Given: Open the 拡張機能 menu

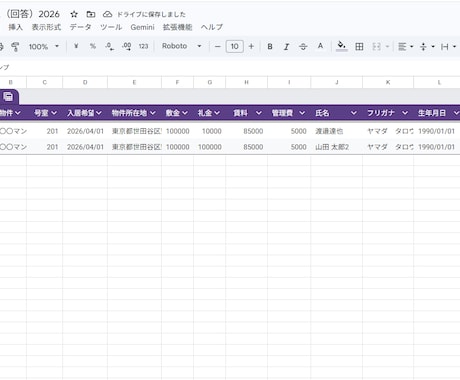Looking at the screenshot, I should 177,27.
